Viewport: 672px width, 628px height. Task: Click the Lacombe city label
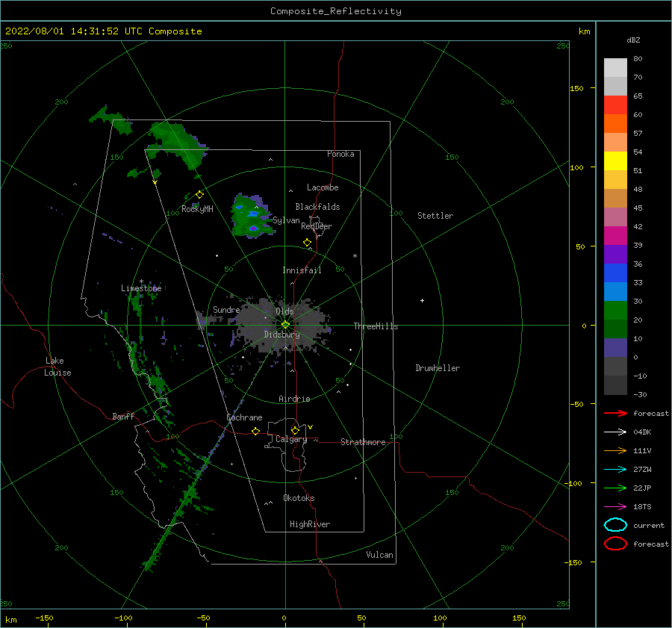[323, 187]
